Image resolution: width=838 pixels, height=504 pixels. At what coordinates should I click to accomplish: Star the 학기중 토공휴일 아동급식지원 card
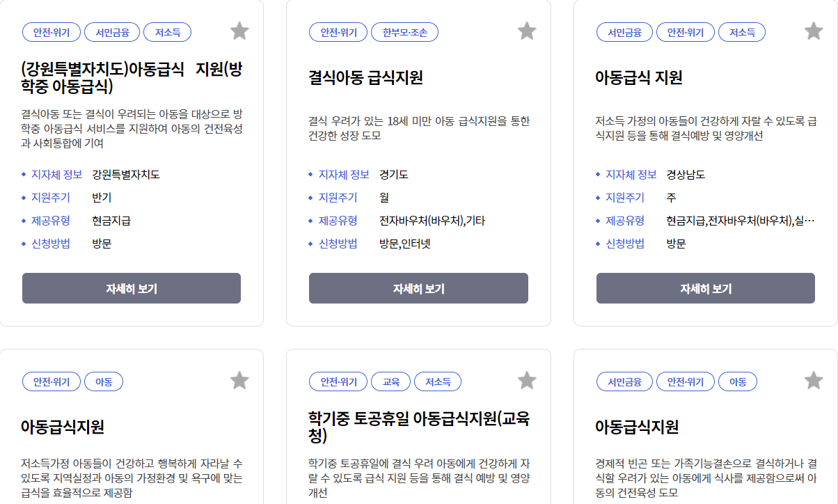pyautogui.click(x=526, y=380)
